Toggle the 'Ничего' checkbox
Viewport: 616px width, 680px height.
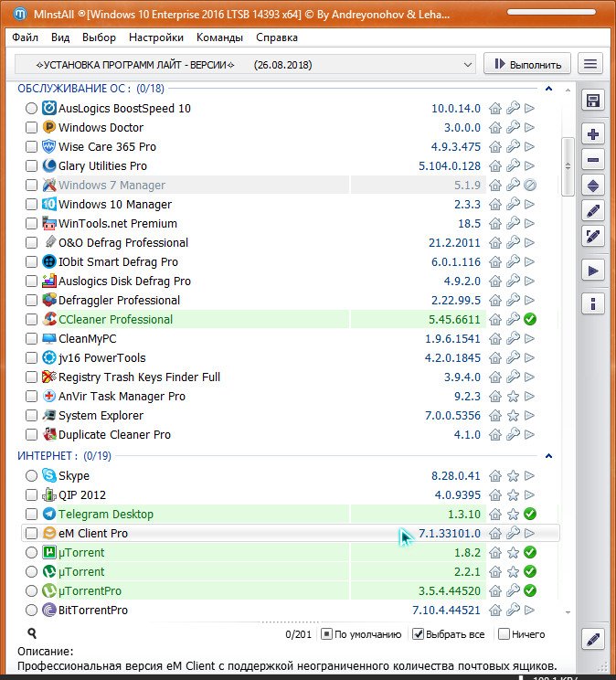(x=504, y=634)
